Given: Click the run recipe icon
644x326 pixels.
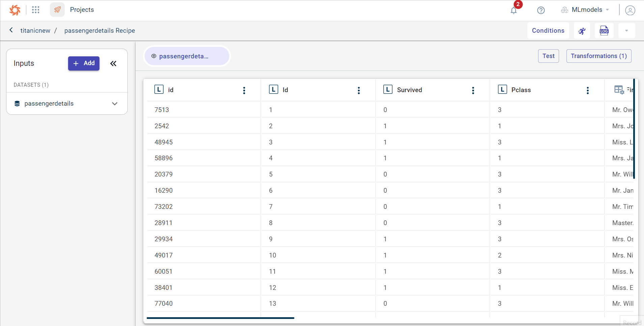Looking at the screenshot, I should pos(582,31).
